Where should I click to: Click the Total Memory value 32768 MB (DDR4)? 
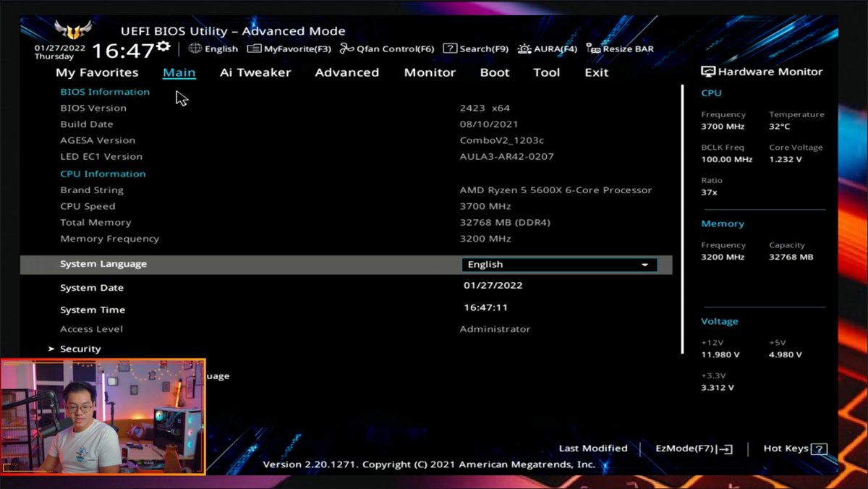[x=505, y=223]
